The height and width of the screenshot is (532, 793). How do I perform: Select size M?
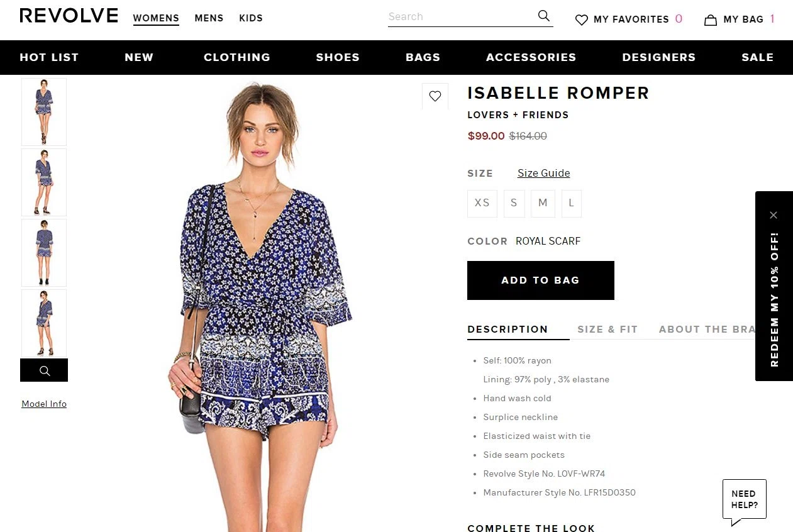[543, 203]
